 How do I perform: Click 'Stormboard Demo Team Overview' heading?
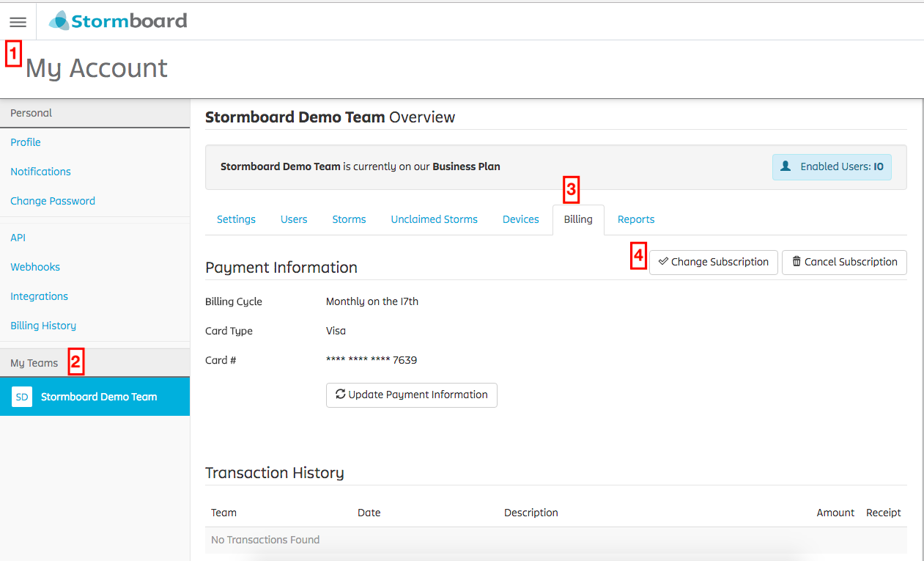330,117
